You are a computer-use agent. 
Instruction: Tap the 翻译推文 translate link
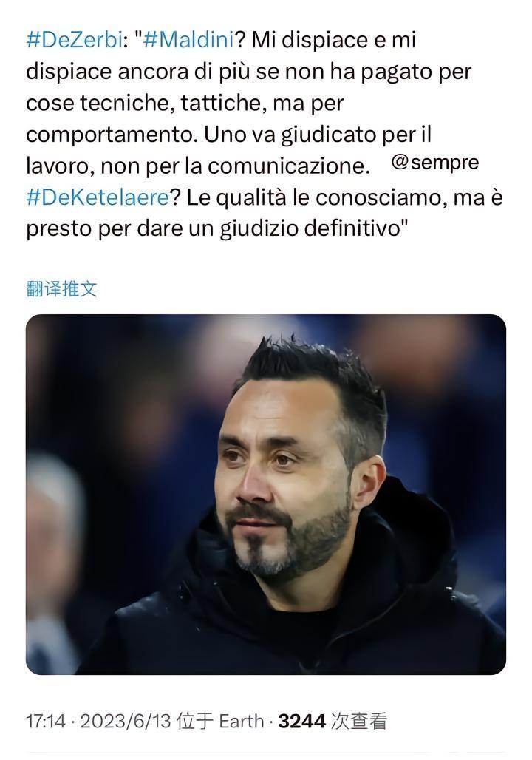61,289
